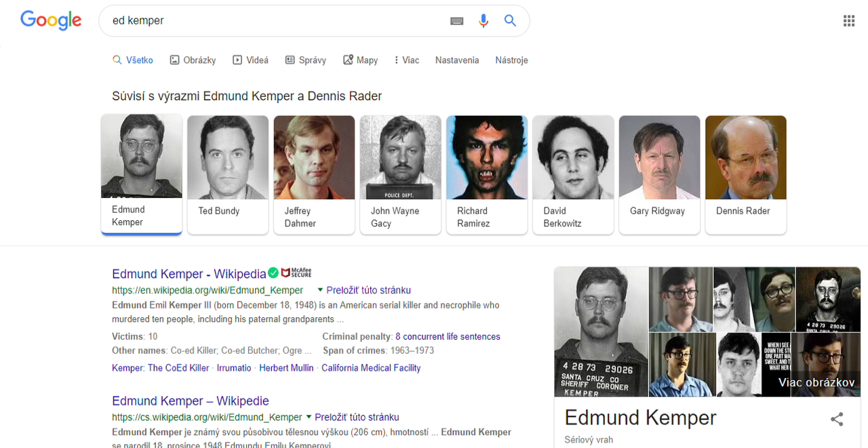Click the en.wikipedia.org URL text
This screenshot has width=868, height=448.
pos(208,290)
